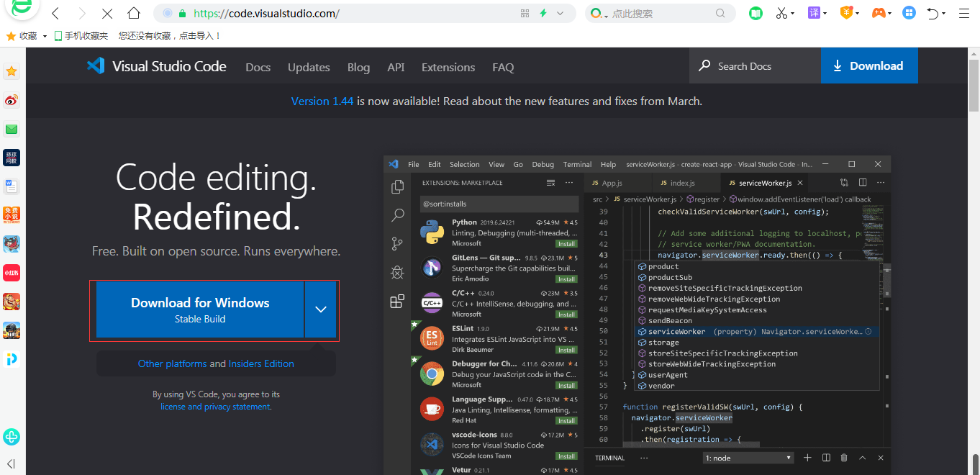Open the Other platforms link
The width and height of the screenshot is (980, 475).
[x=172, y=363]
